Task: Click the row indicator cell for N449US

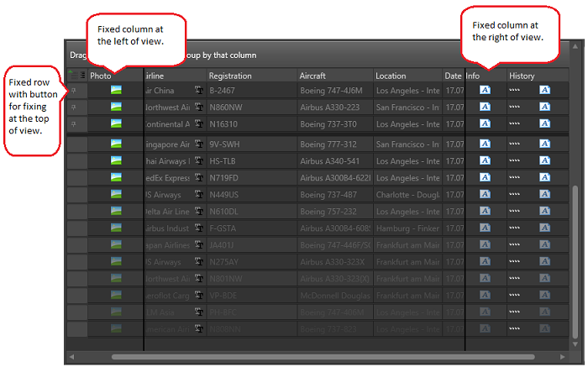Action: pyautogui.click(x=77, y=195)
